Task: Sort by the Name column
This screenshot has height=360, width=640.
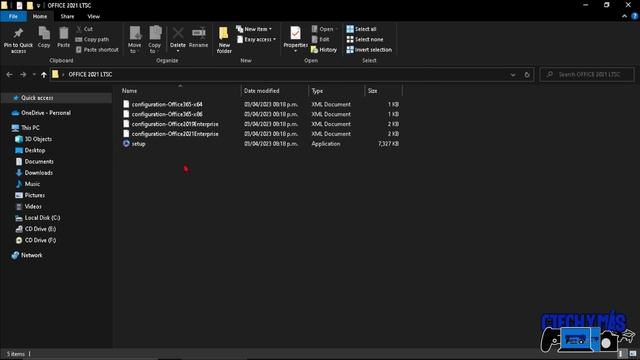Action: [x=129, y=91]
